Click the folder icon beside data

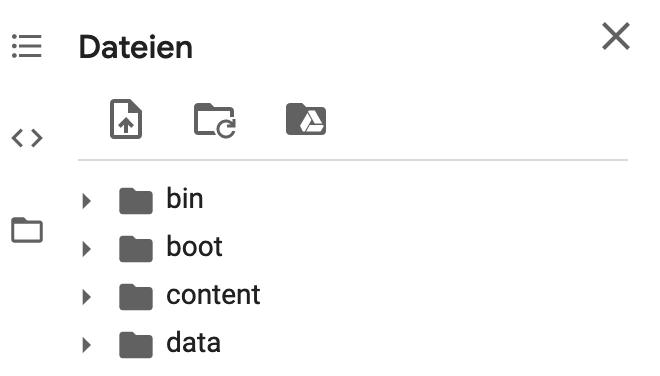tap(136, 345)
